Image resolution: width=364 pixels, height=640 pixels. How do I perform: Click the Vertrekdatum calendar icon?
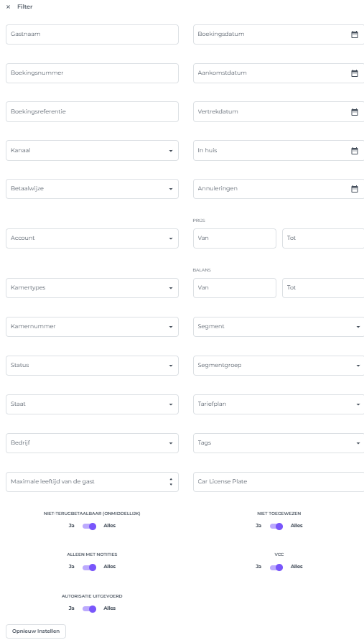[x=355, y=112]
